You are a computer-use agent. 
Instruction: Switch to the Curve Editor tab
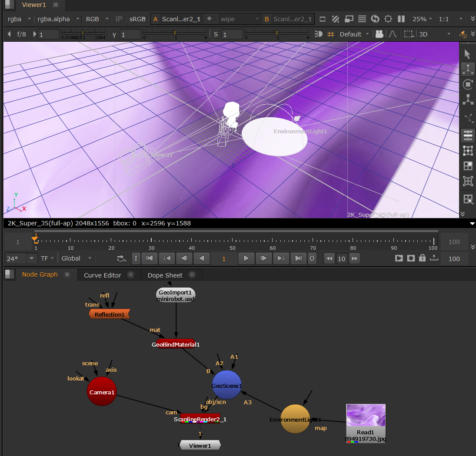coord(103,275)
